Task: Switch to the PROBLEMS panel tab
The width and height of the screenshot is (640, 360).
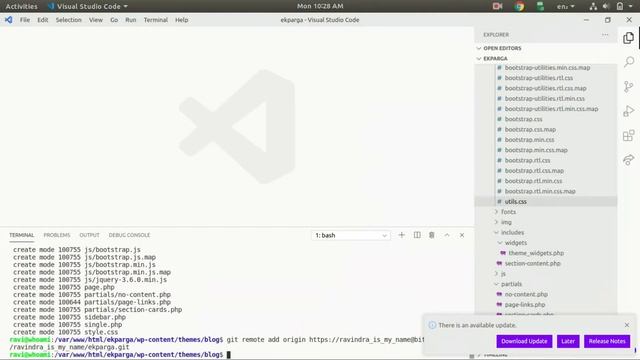Action: tap(57, 235)
